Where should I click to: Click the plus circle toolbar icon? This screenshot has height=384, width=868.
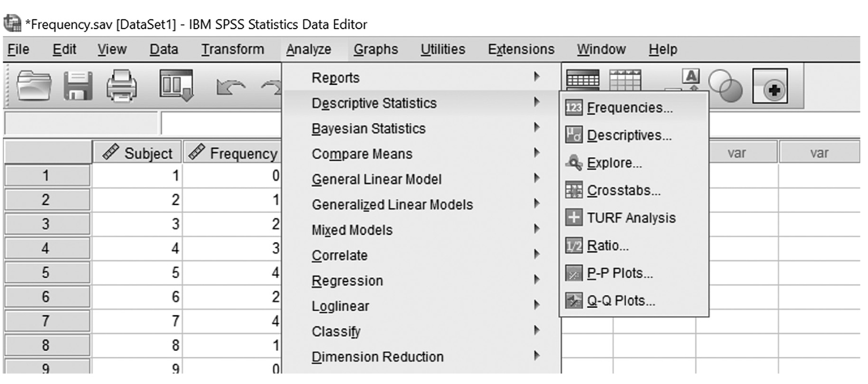click(x=770, y=86)
